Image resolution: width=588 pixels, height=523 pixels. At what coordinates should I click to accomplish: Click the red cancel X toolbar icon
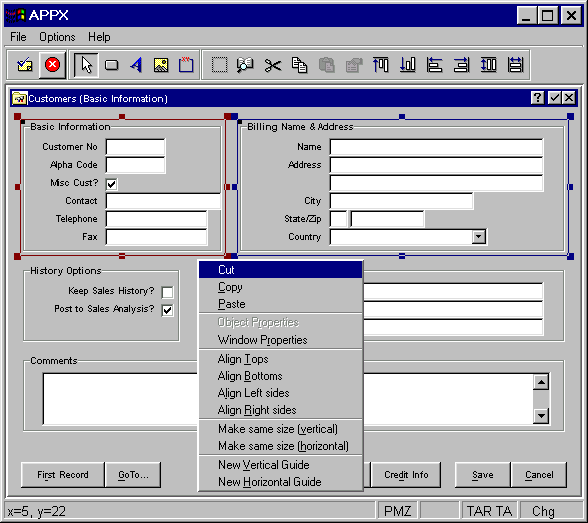click(52, 65)
